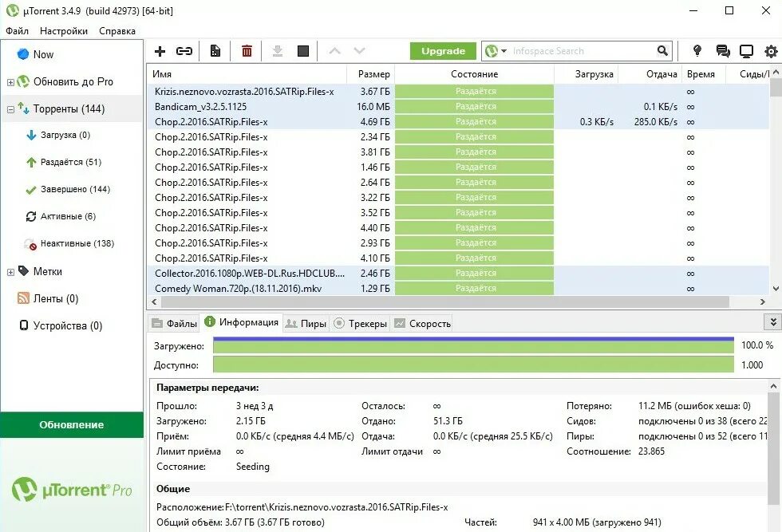Expand the Метки node
Image resolution: width=782 pixels, height=532 pixels.
tap(10, 272)
